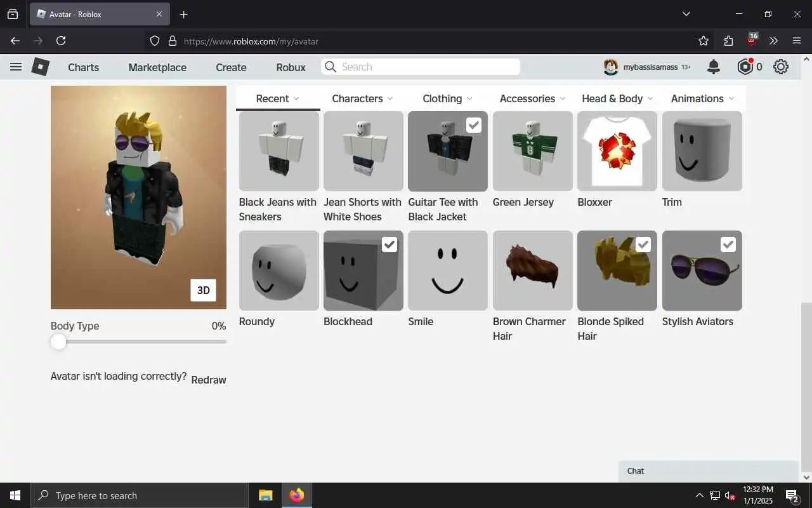Open Marketplace in the top navigation
Screen dimensions: 812x508
coord(157,67)
